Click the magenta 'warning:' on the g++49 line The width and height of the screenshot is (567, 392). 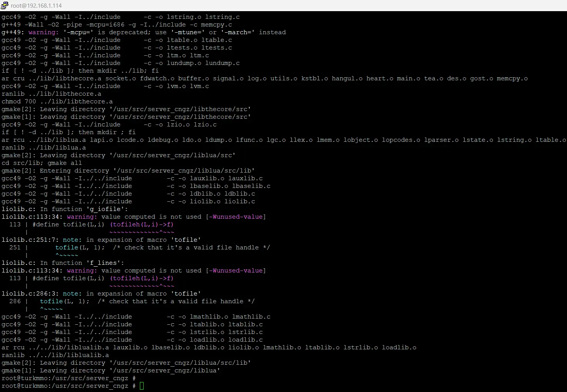click(x=43, y=32)
